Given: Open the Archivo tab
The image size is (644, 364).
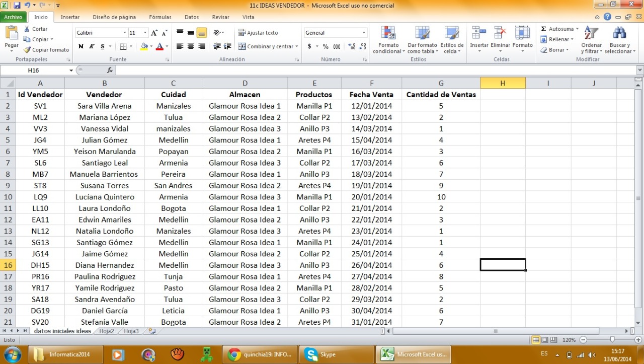Looking at the screenshot, I should click(x=13, y=17).
